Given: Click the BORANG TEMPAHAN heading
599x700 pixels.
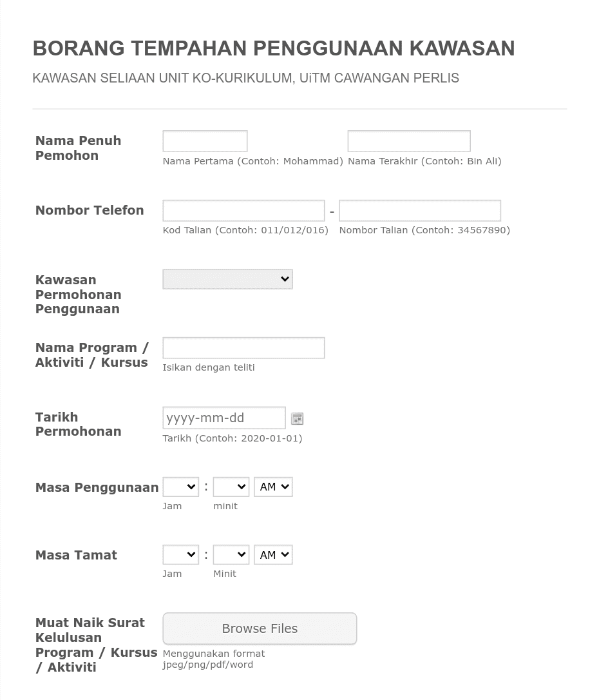Looking at the screenshot, I should point(273,48).
